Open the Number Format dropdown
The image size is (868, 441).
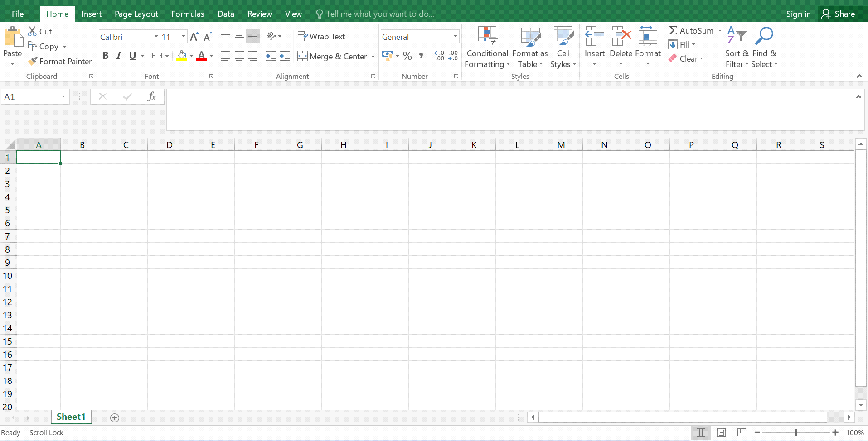tap(455, 36)
